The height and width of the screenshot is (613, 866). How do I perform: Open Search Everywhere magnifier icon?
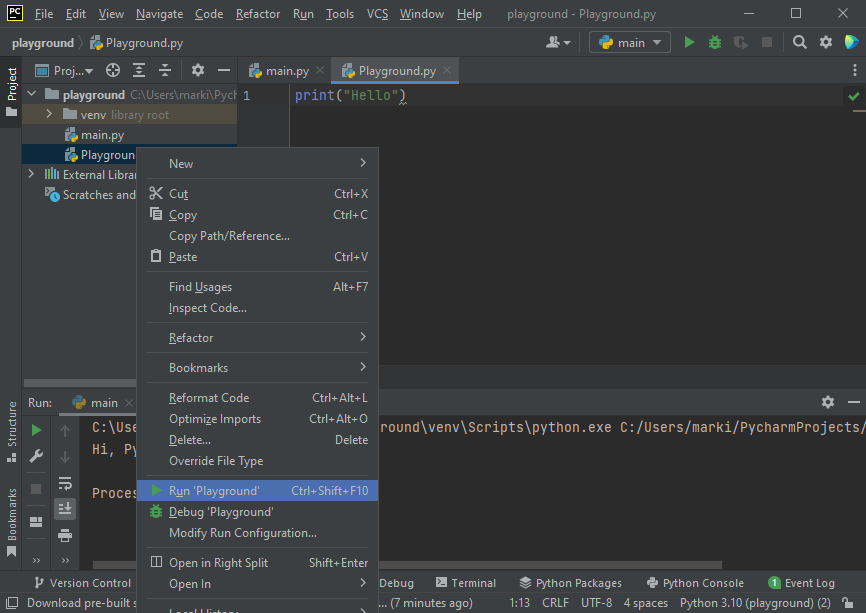800,42
